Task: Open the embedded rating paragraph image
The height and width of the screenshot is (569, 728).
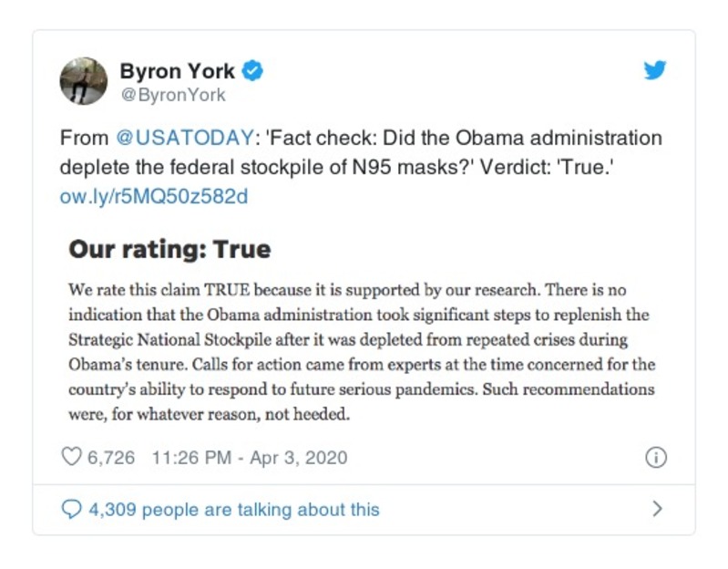Action: coord(362,351)
